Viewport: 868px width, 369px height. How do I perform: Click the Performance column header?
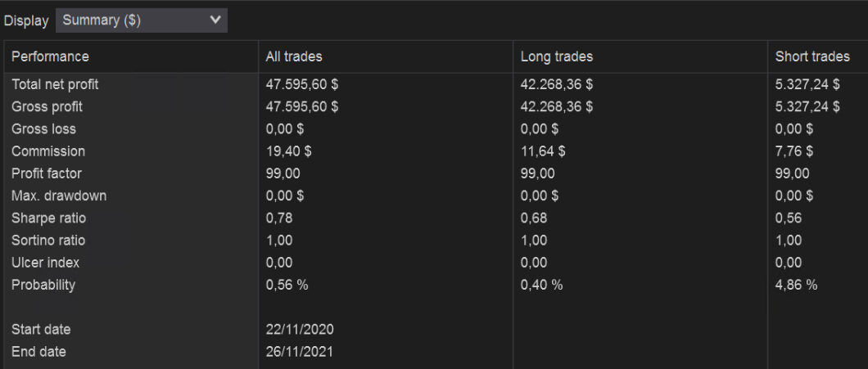point(51,56)
